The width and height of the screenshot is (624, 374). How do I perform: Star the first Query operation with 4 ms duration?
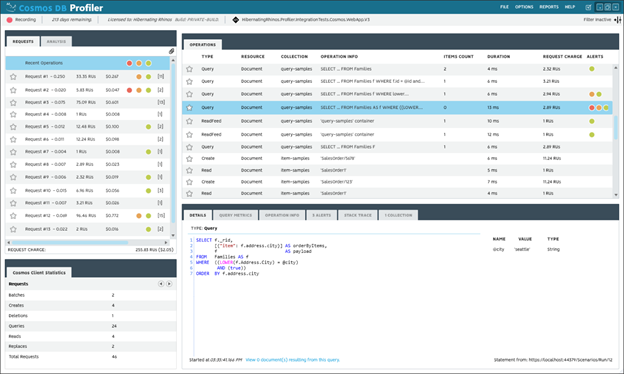coord(189,69)
